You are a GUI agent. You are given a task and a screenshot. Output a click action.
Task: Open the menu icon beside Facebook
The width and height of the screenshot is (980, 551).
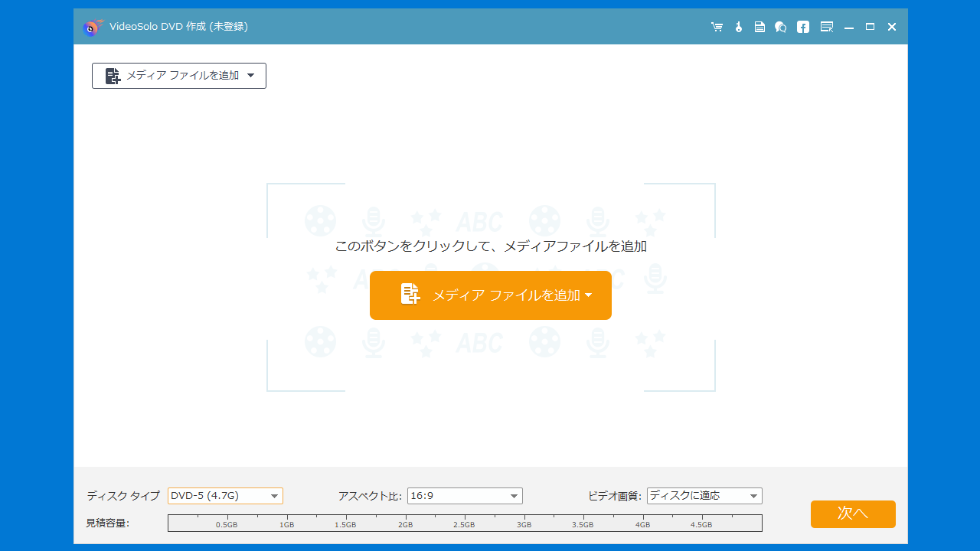827,27
